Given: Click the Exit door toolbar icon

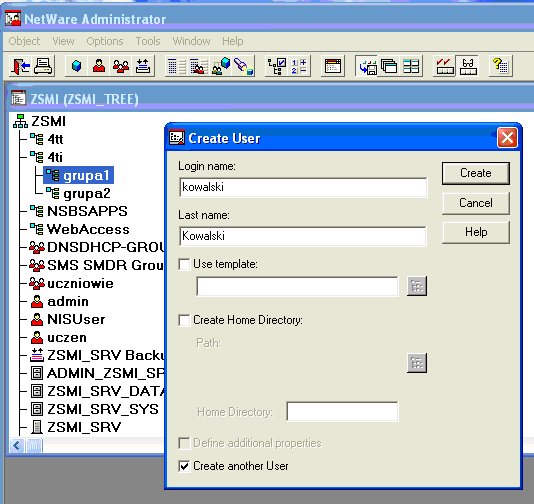Looking at the screenshot, I should [20, 66].
